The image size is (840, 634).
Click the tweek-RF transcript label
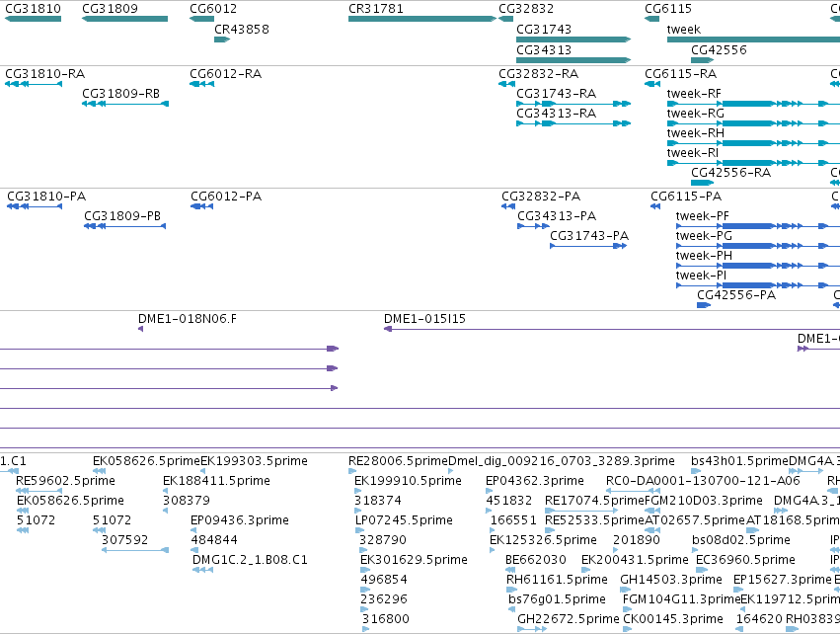[x=694, y=93]
